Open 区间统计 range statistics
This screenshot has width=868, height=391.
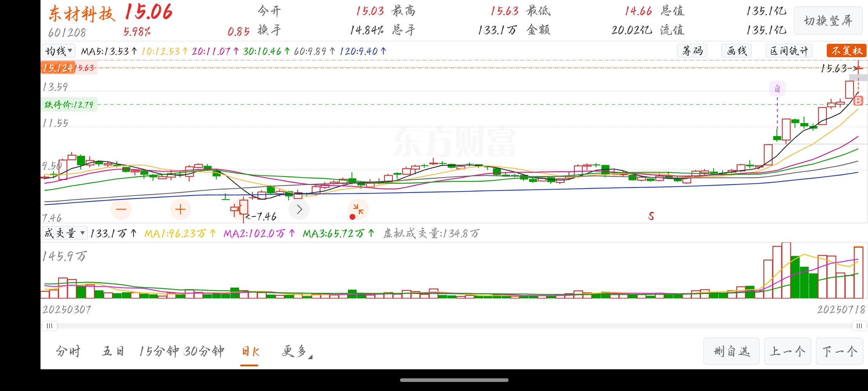click(x=789, y=51)
